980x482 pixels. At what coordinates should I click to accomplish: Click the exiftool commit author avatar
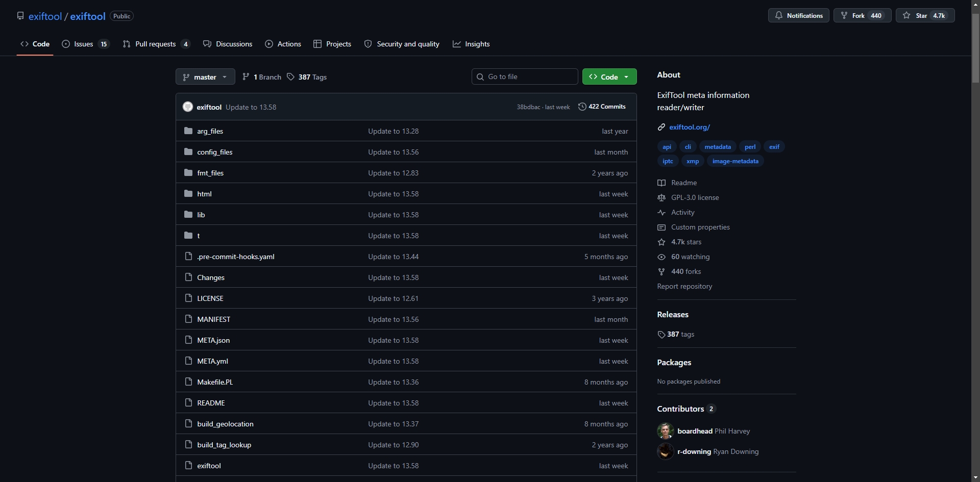tap(188, 107)
